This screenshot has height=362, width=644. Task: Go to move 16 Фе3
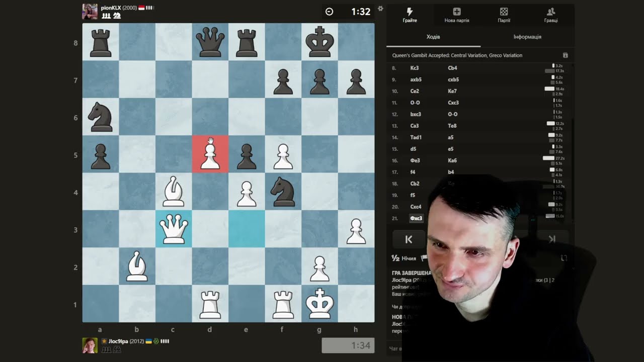point(415,160)
